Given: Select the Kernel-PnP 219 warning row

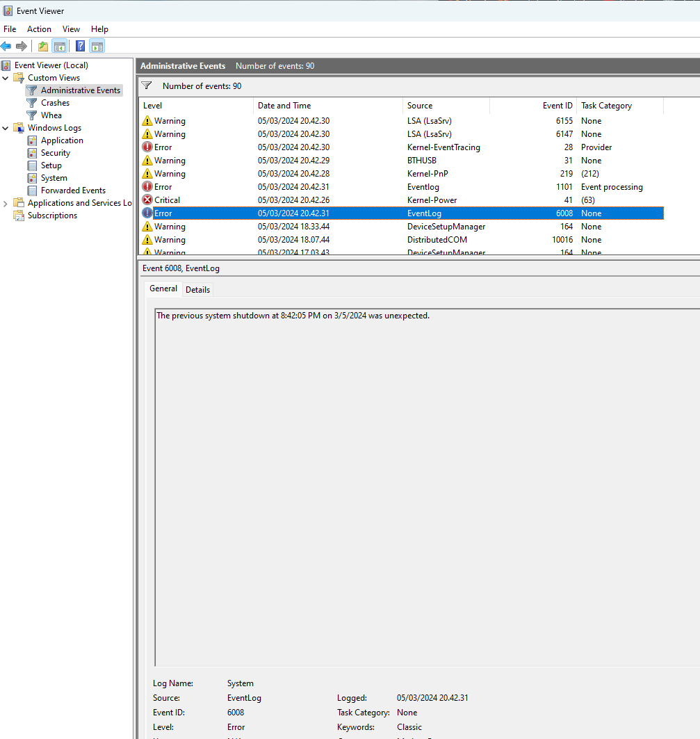Looking at the screenshot, I should tap(402, 173).
